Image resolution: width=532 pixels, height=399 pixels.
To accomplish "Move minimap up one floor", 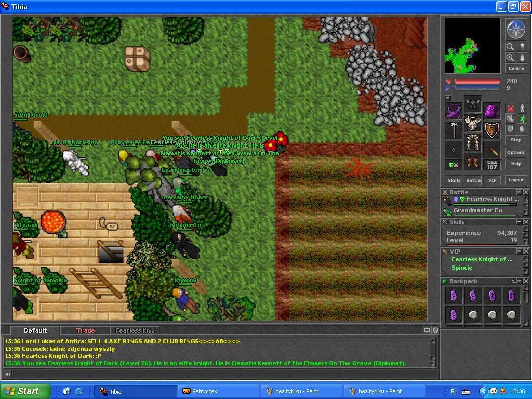I will 522,46.
